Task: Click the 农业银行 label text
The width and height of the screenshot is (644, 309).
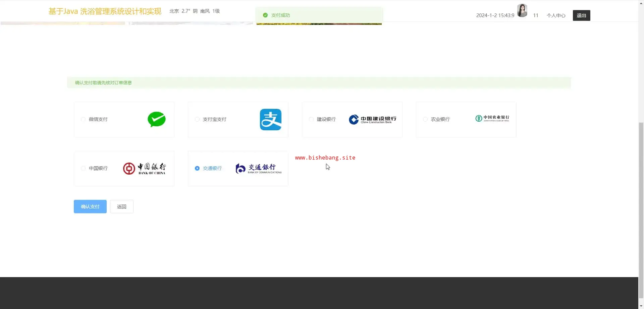Action: 440,119
